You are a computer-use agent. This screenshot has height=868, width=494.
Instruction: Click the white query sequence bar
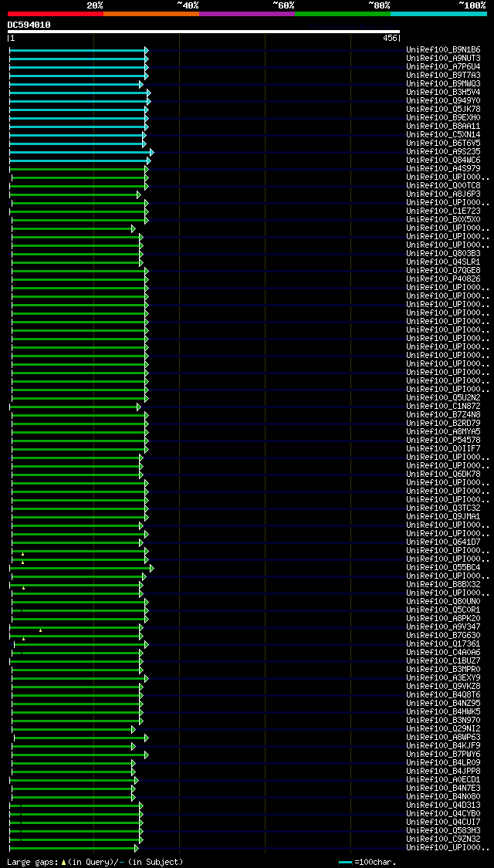[204, 32]
